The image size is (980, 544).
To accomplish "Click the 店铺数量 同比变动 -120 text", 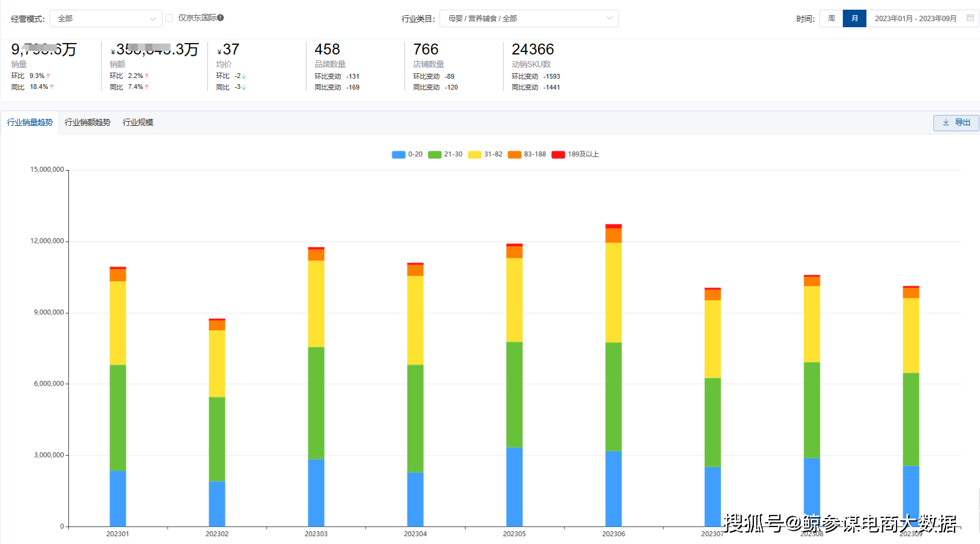I will 435,88.
